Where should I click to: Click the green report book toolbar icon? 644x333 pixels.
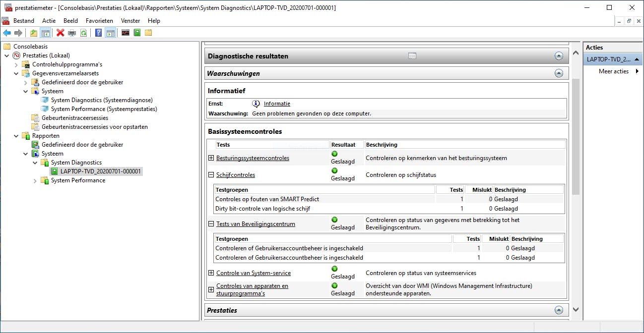(x=137, y=33)
